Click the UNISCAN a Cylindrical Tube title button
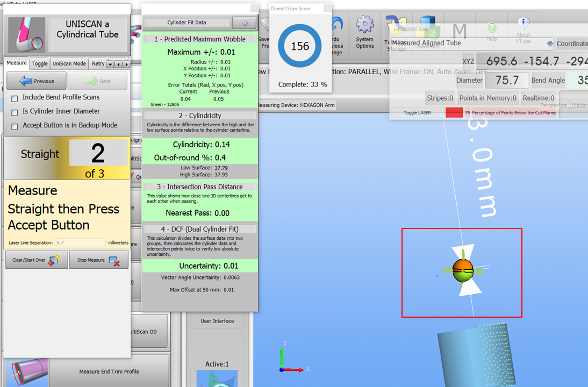 pyautogui.click(x=88, y=34)
